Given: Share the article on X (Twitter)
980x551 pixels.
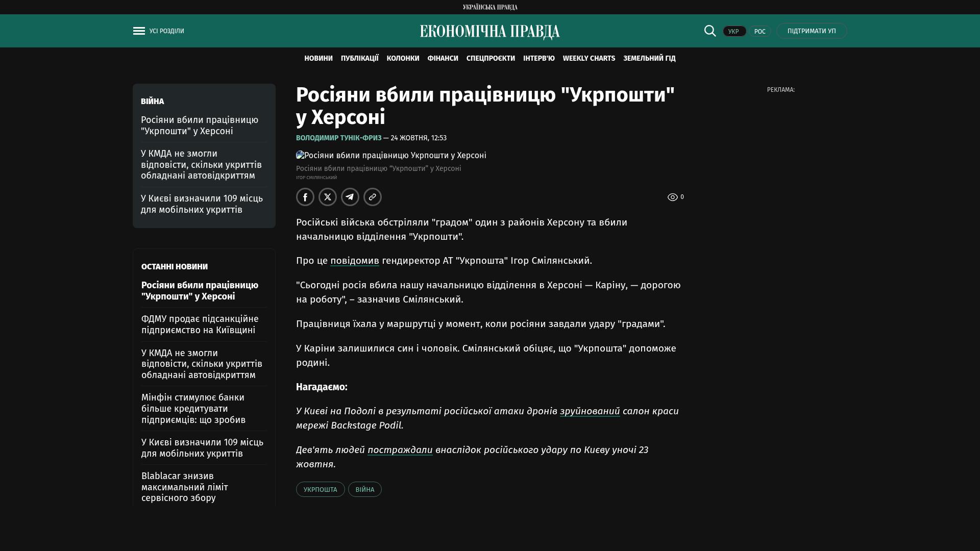Looking at the screenshot, I should tap(328, 197).
